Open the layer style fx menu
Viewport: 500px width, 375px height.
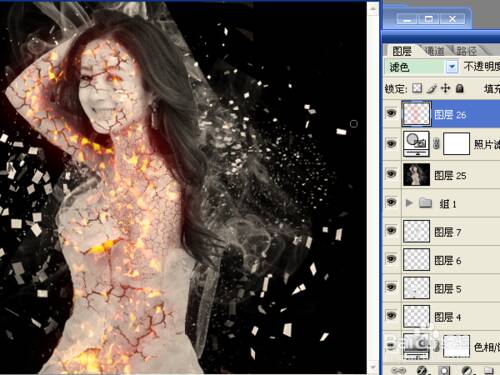click(x=422, y=370)
